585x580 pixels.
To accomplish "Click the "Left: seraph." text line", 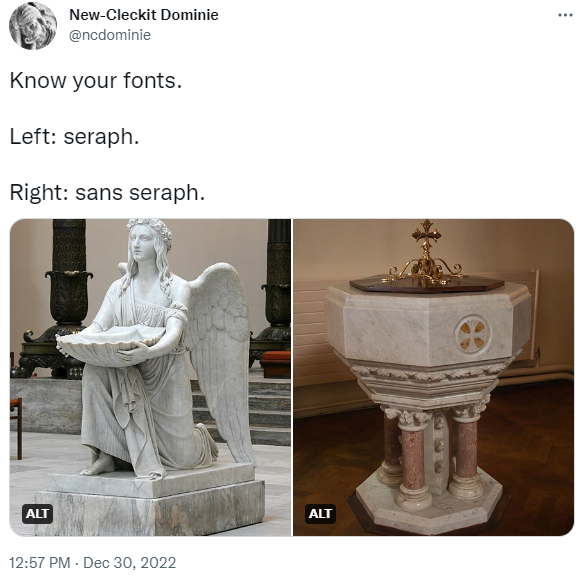I will pos(74,137).
